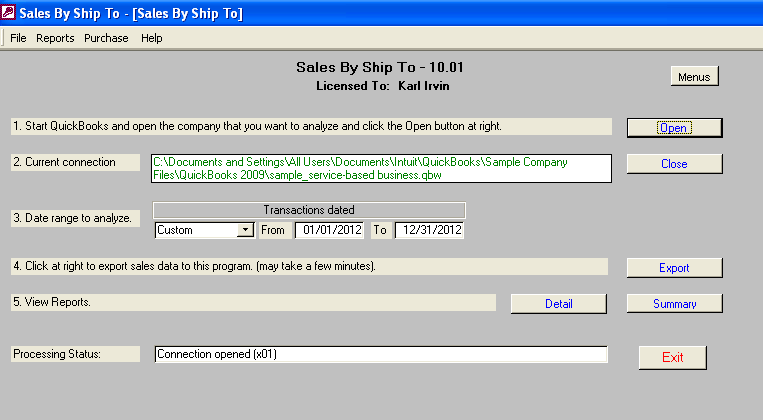Open the Purchase menu

click(x=106, y=38)
